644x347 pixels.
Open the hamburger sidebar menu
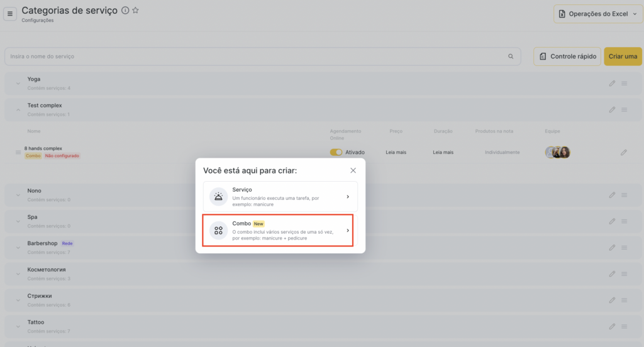(10, 14)
